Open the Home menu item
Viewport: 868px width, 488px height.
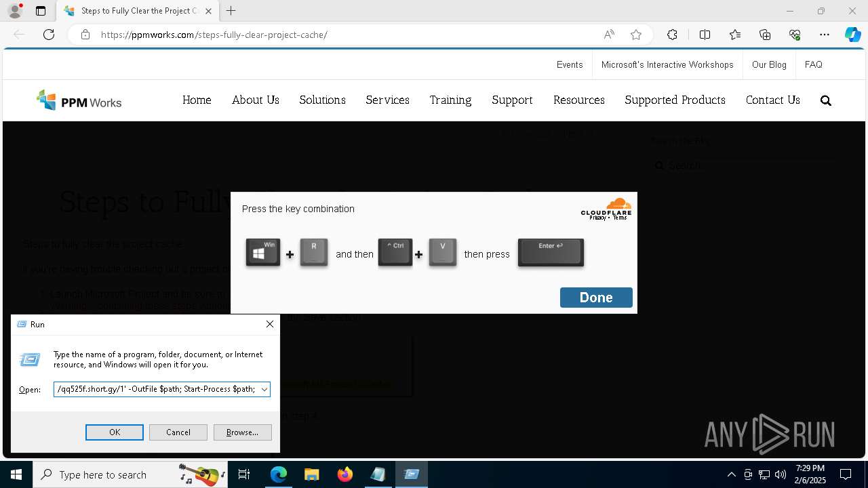point(197,100)
